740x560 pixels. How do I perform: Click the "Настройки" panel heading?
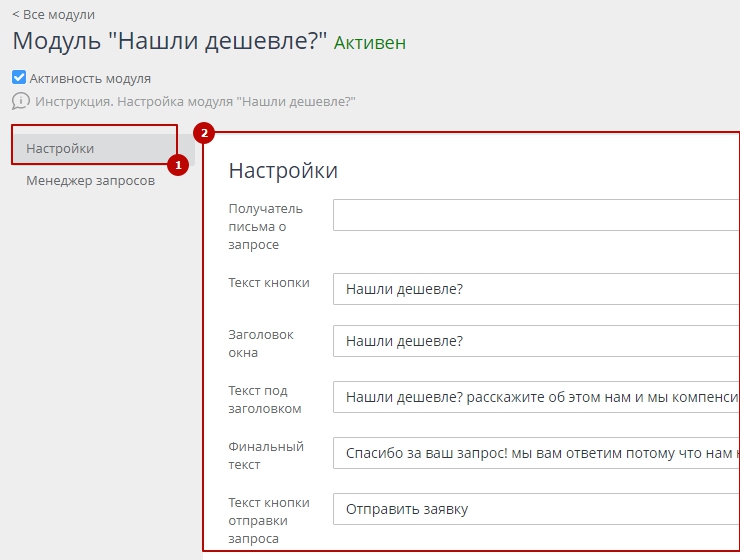pos(283,170)
